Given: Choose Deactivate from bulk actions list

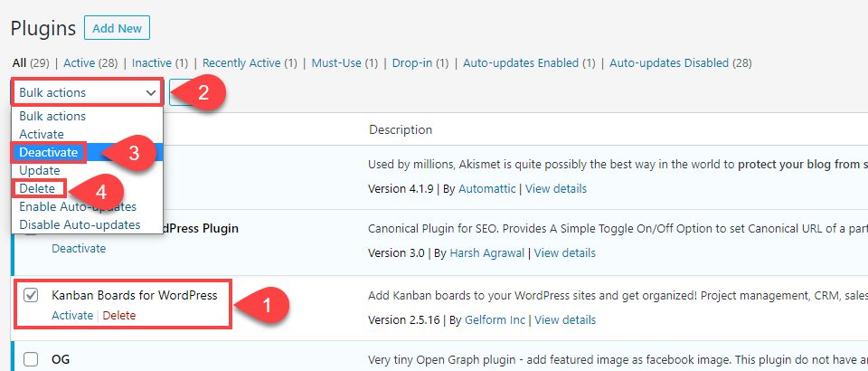Looking at the screenshot, I should click(x=49, y=153).
